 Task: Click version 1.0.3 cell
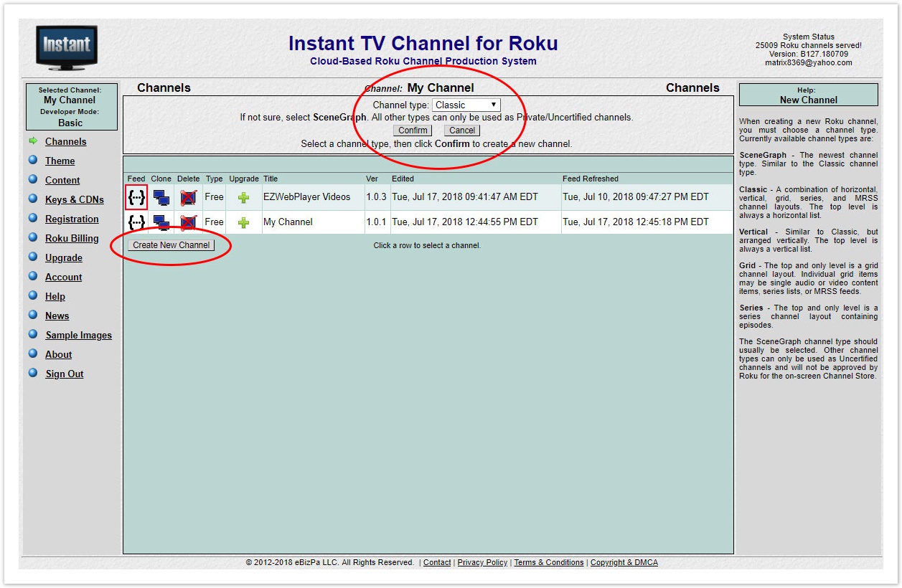tap(377, 197)
